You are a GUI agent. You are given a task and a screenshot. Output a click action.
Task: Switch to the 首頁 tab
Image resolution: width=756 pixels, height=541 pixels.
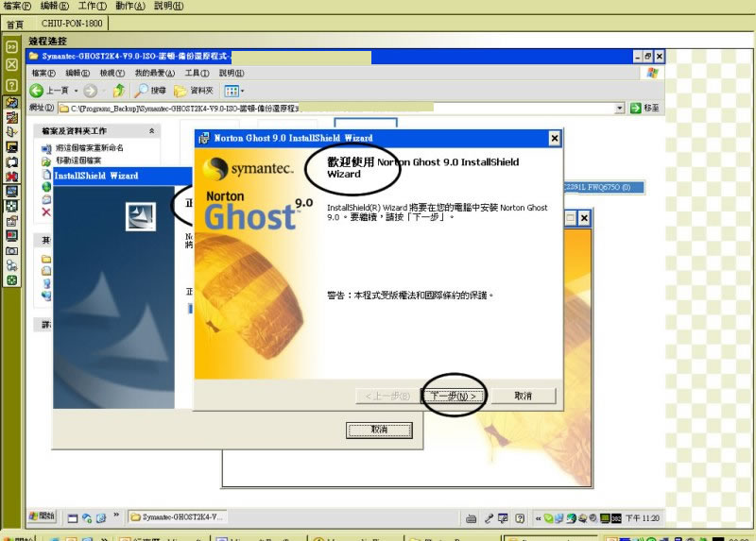click(x=15, y=25)
